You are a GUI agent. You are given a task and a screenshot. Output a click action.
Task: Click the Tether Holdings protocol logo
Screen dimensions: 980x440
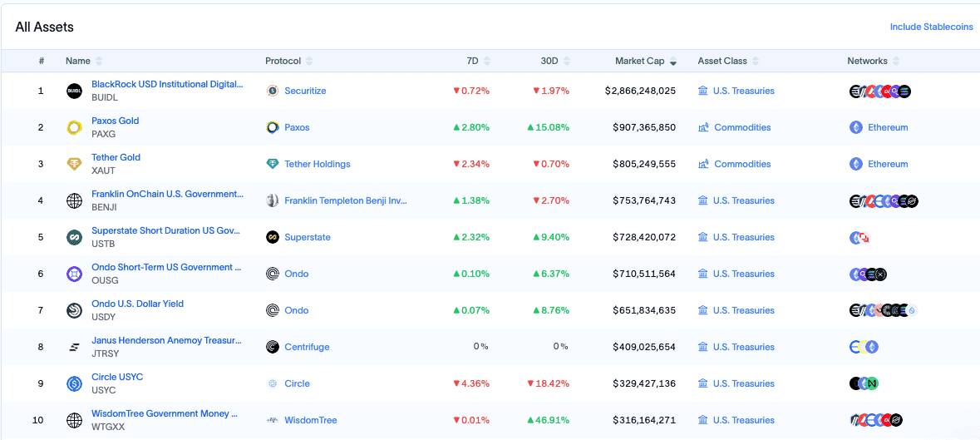point(272,164)
